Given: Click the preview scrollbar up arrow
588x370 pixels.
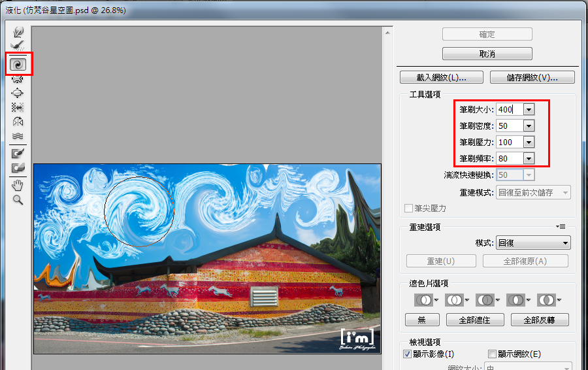Looking at the screenshot, I should click(x=387, y=33).
